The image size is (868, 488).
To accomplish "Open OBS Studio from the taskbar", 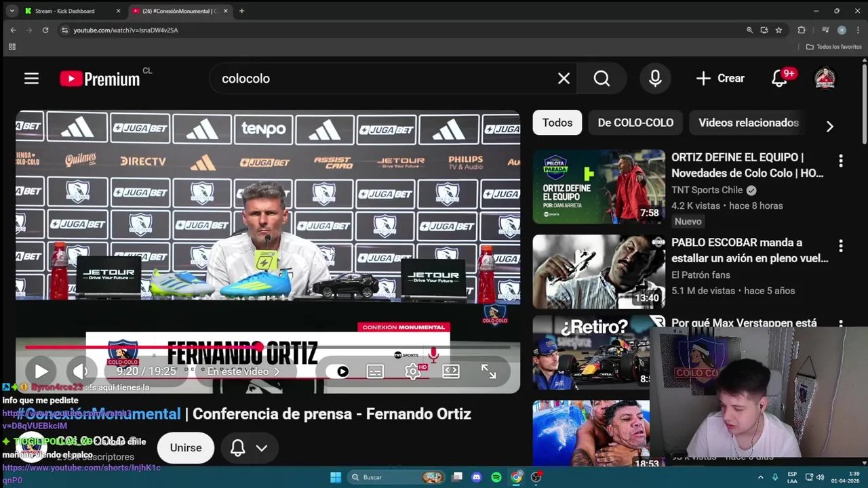I will tap(536, 477).
